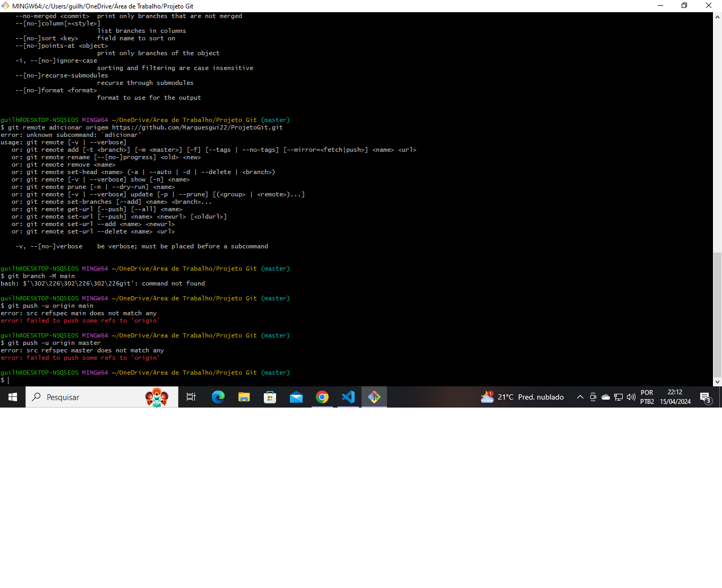Open the volume speaker control

[631, 397]
